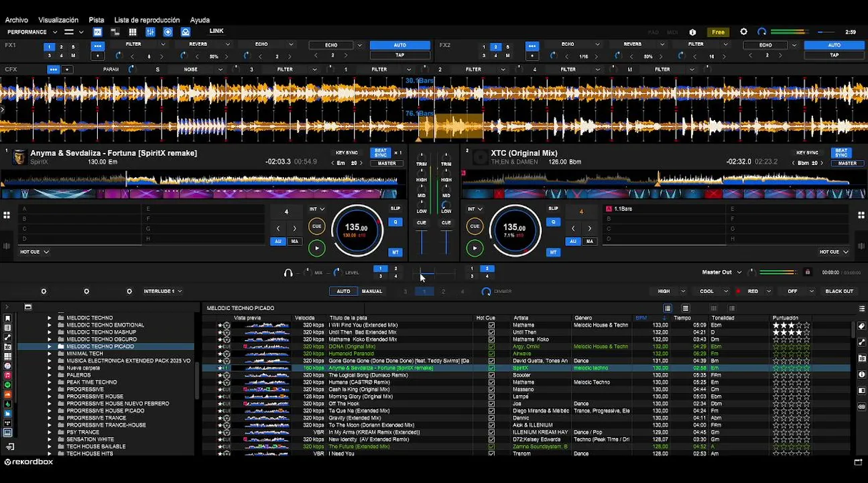Open the Pista menu
The image size is (868, 483).
(97, 20)
